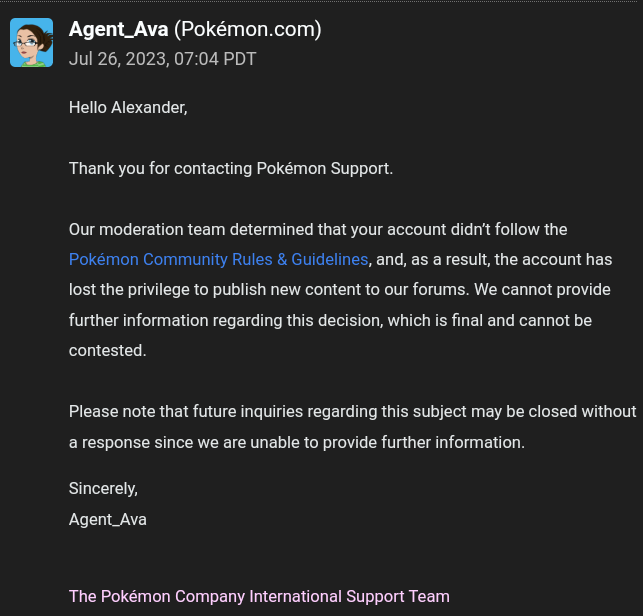
Task: Open the Pokémon Community Rules & Guidelines link
Action: [x=218, y=260]
